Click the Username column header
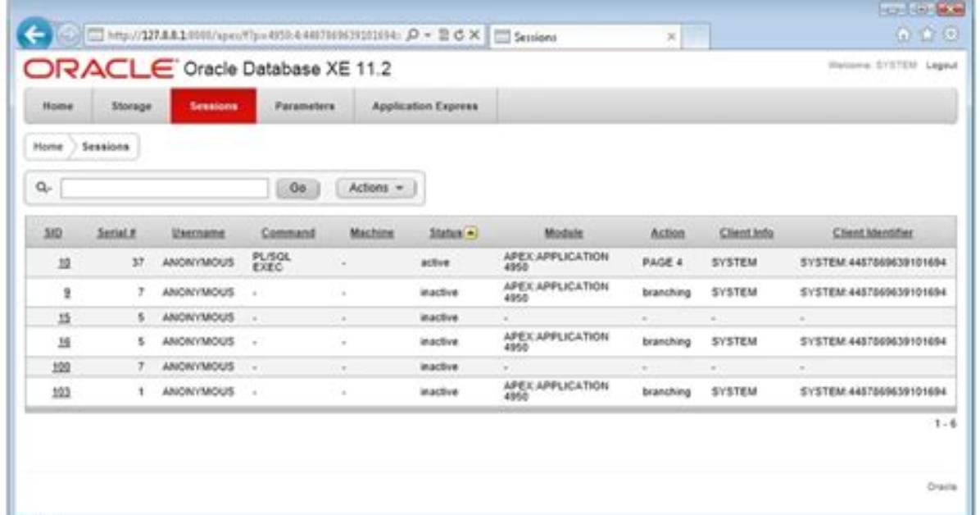 [198, 233]
